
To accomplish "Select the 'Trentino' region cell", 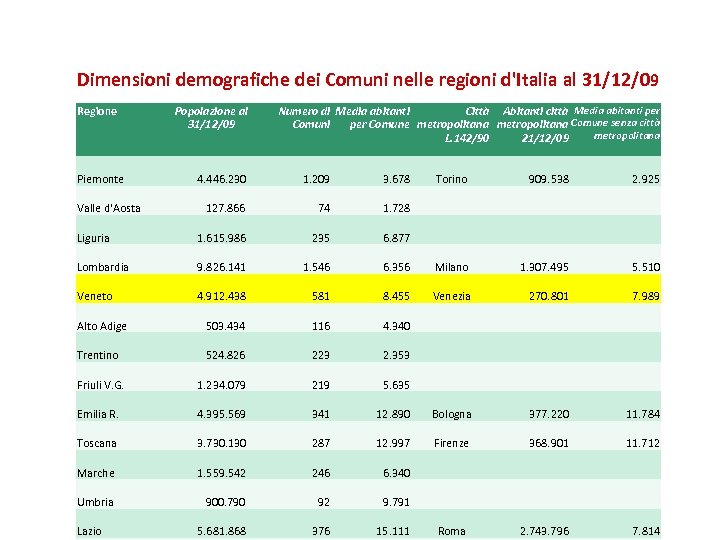I will coord(98,355).
